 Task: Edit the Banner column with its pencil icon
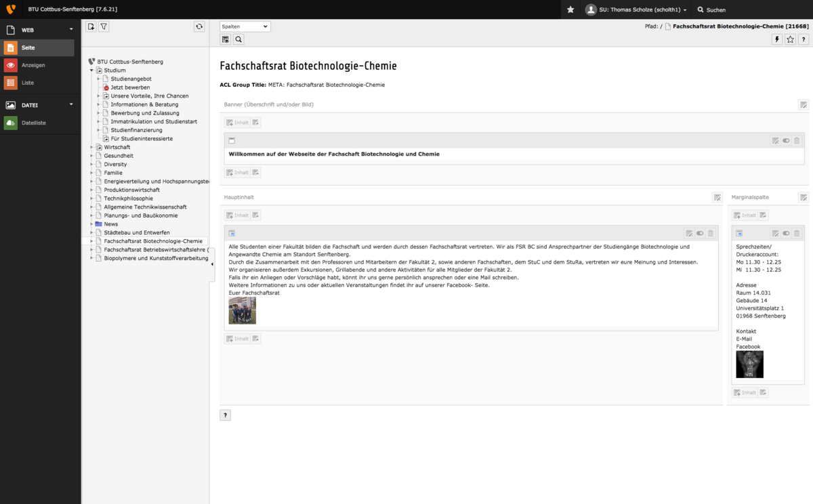803,104
